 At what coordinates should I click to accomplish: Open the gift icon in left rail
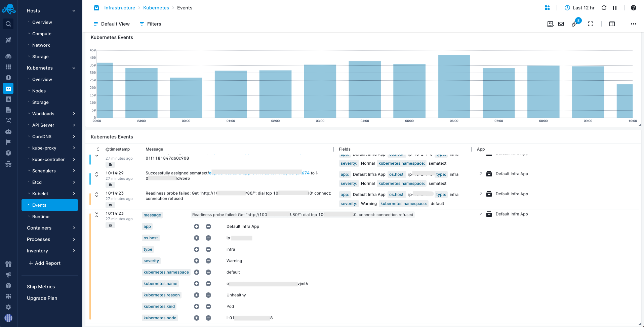click(8, 264)
